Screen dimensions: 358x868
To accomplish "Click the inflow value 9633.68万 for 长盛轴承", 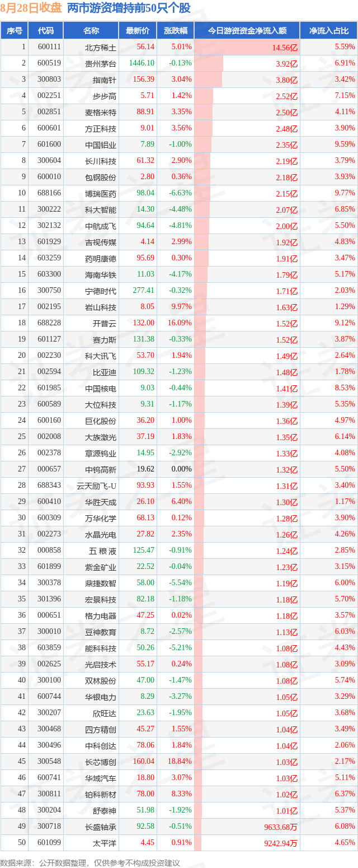I will point(281,827).
